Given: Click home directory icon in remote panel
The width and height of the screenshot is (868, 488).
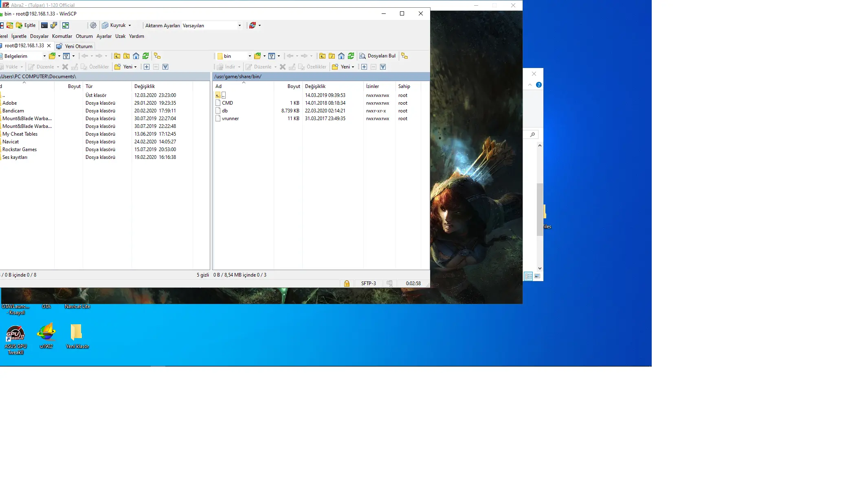Looking at the screenshot, I should (x=341, y=56).
